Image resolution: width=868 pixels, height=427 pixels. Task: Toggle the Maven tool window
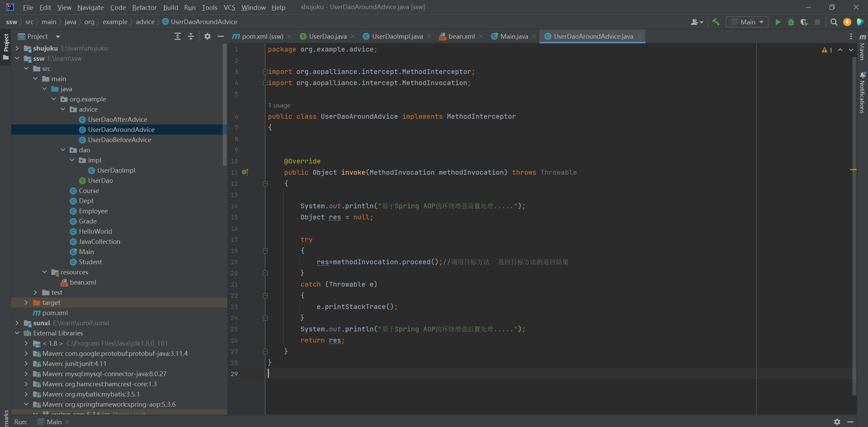[x=862, y=47]
